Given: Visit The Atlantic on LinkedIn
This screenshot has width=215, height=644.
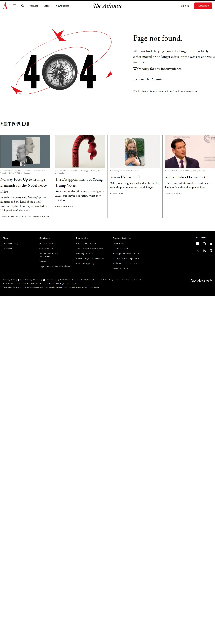Looking at the screenshot, I should click(x=204, y=251).
